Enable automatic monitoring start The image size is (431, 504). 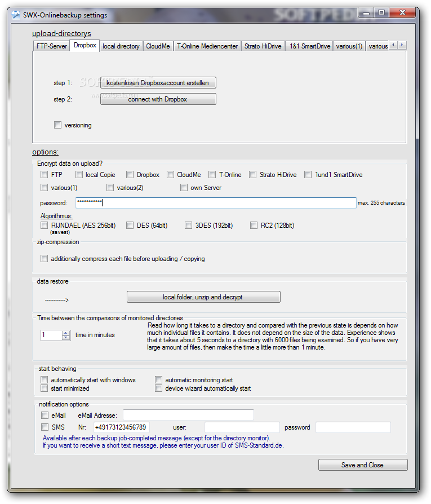click(x=158, y=380)
